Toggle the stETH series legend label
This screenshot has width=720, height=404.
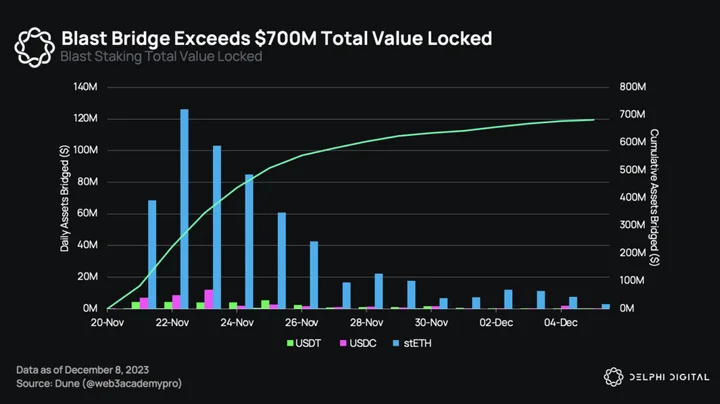[417, 343]
